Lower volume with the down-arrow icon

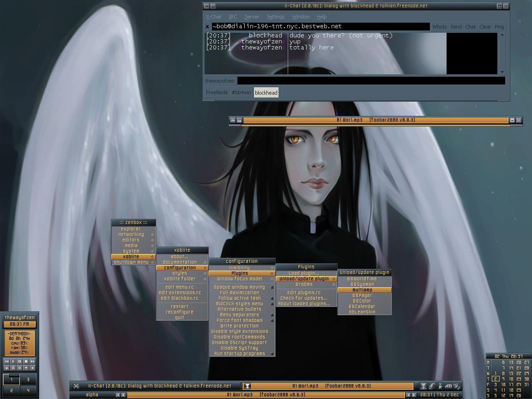(x=33, y=368)
